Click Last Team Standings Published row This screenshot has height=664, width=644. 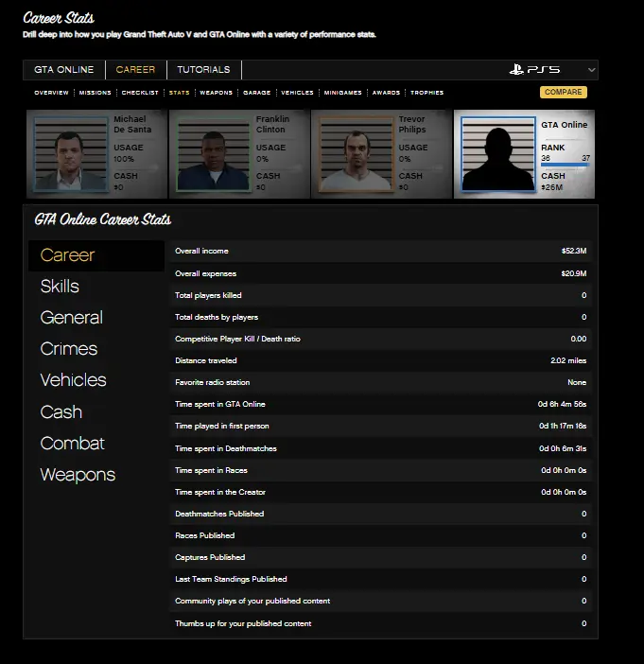point(381,579)
